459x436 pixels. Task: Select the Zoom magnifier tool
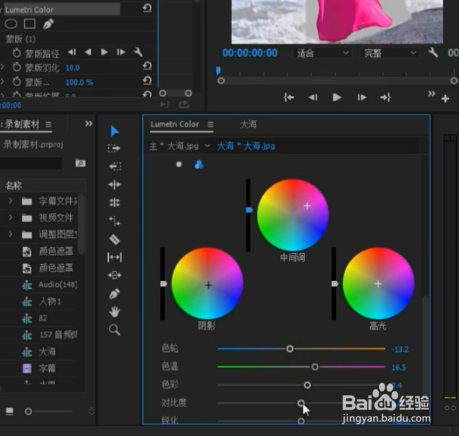point(114,330)
